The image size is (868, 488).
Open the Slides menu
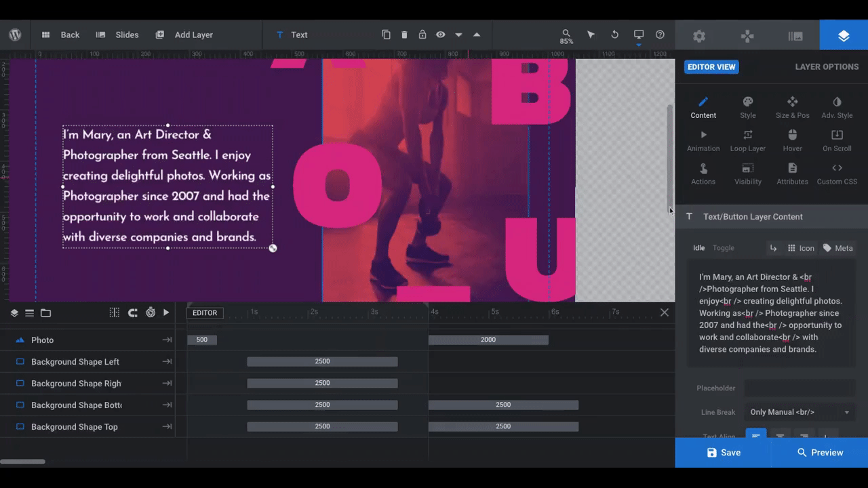(x=117, y=35)
